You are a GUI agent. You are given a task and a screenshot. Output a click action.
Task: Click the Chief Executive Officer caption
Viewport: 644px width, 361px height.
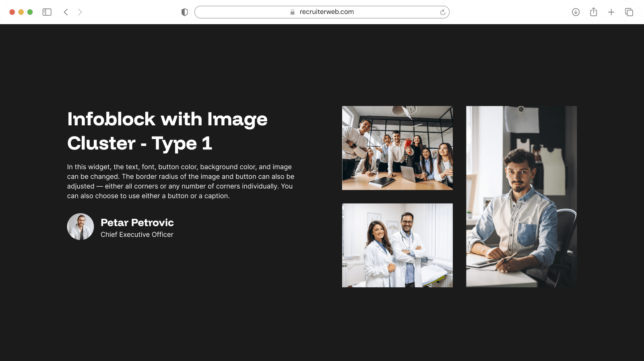(x=137, y=234)
